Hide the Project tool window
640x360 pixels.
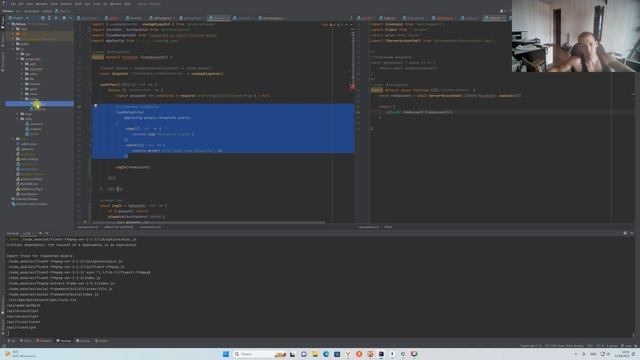[x=71, y=18]
